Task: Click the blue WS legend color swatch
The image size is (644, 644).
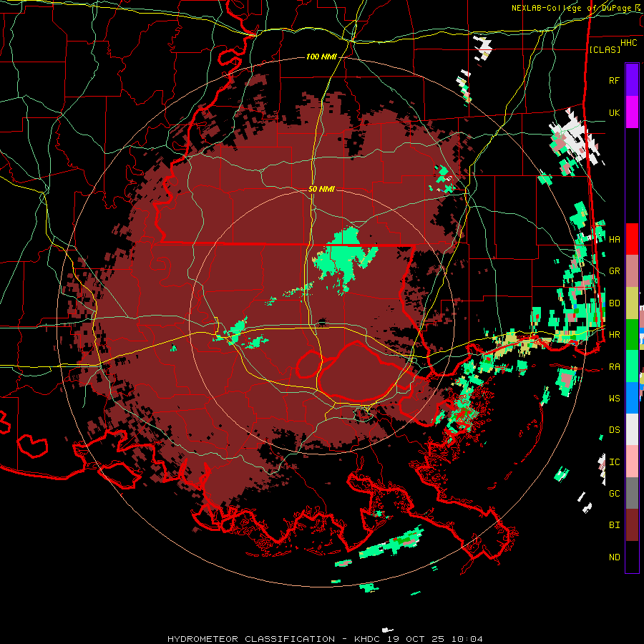Action: (x=632, y=398)
